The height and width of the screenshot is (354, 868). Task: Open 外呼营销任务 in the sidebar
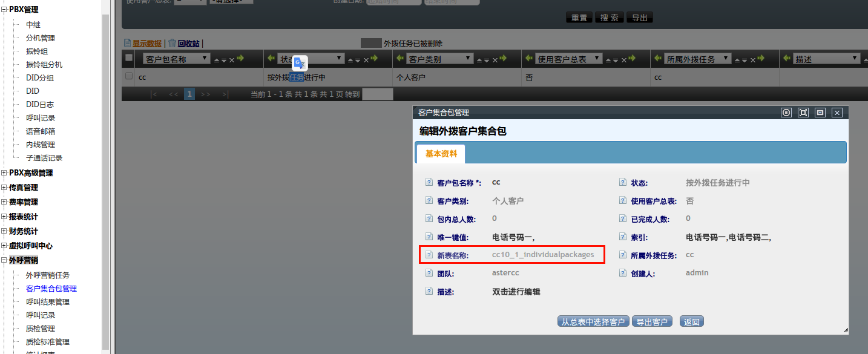point(48,275)
